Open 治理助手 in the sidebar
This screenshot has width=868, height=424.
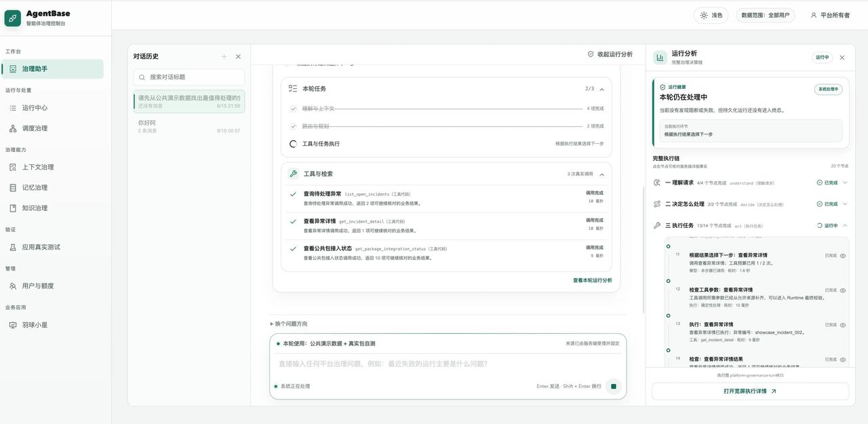click(53, 69)
